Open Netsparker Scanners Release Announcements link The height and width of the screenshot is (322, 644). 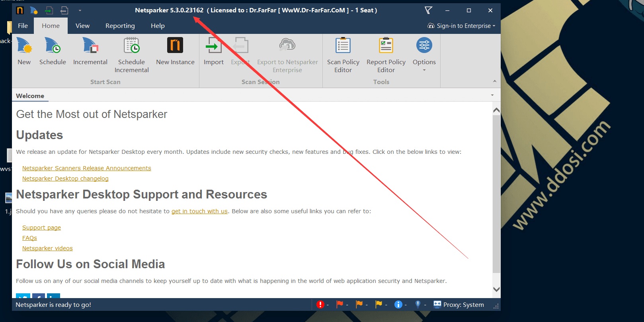[87, 168]
